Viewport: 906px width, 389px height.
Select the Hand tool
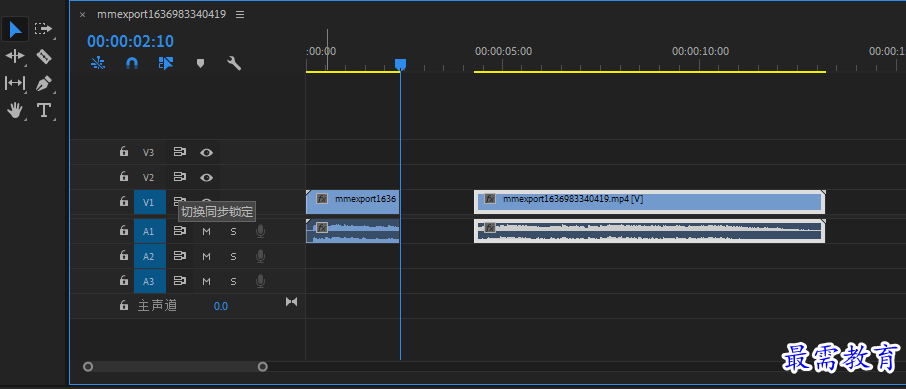(15, 110)
